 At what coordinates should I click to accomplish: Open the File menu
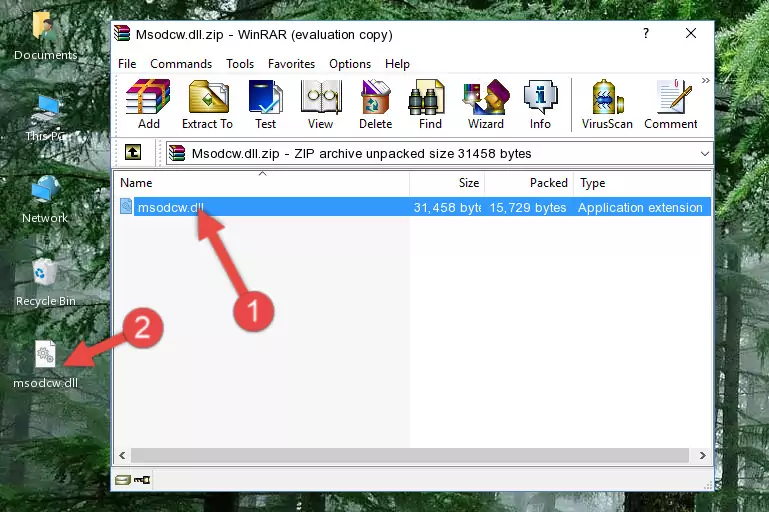[127, 64]
